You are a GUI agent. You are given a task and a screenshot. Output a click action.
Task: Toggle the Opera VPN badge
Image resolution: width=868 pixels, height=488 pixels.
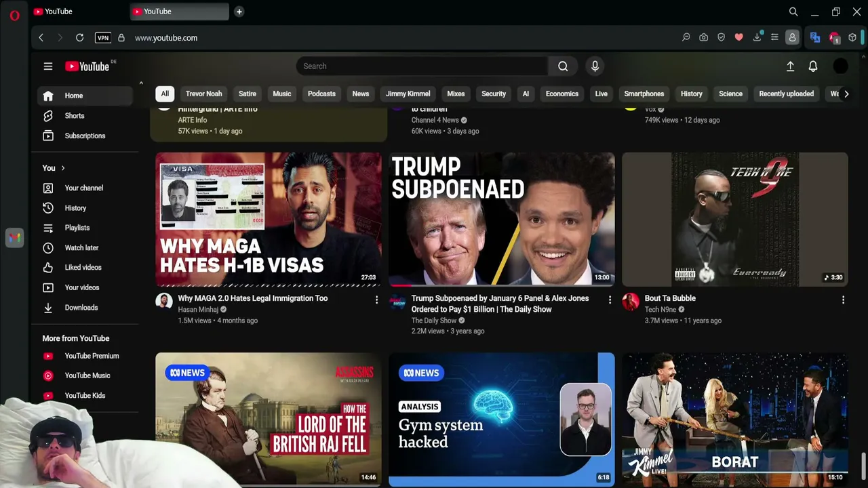(103, 38)
